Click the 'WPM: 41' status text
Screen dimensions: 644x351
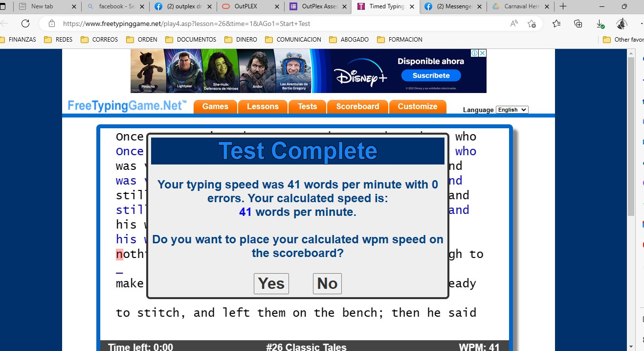479,347
